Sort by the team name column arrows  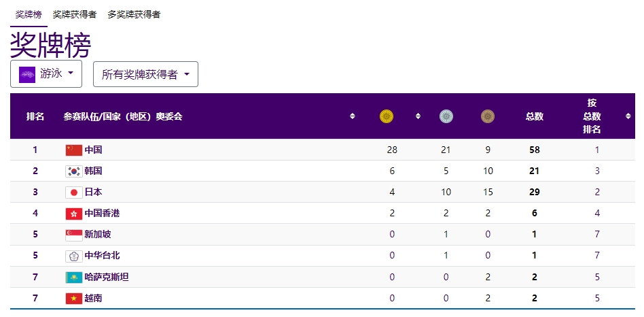352,116
